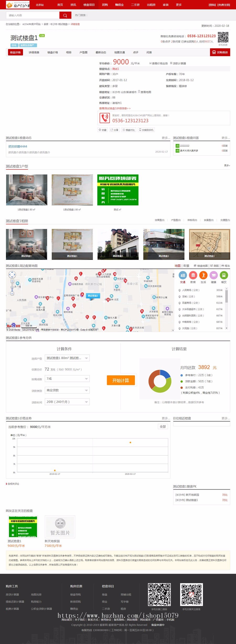Switch to 街景 street view tab
Image resolution: width=236 pixels, height=644 pixels.
point(186,266)
